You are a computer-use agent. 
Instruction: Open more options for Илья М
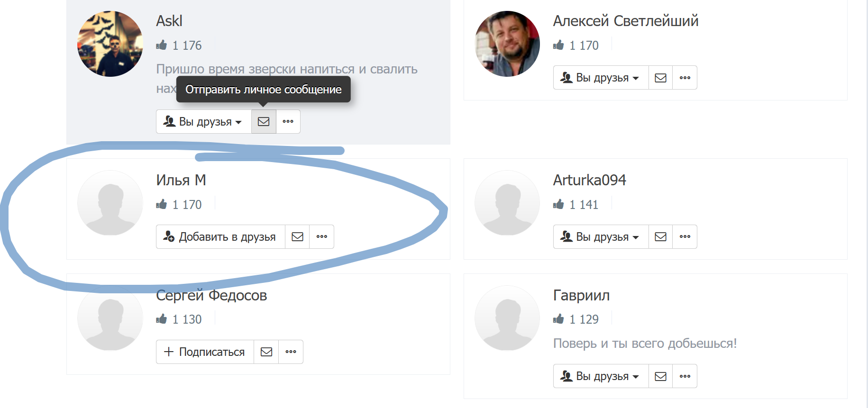pos(321,236)
